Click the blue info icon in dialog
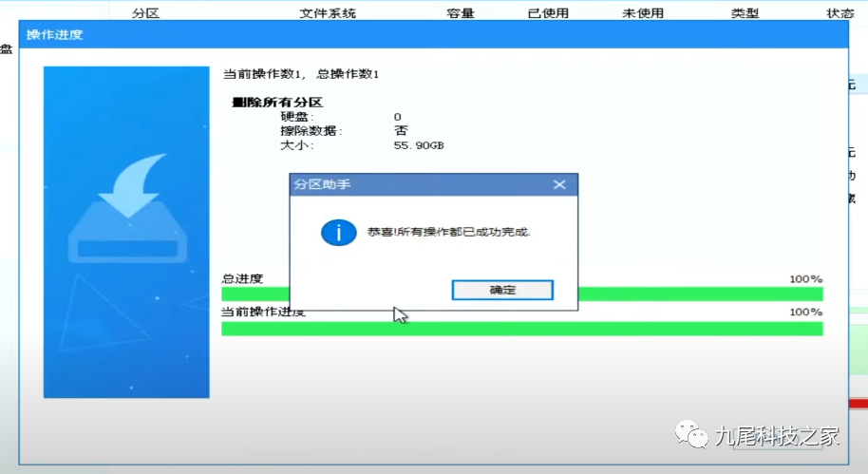Viewport: 868px width, 474px height. tap(335, 232)
